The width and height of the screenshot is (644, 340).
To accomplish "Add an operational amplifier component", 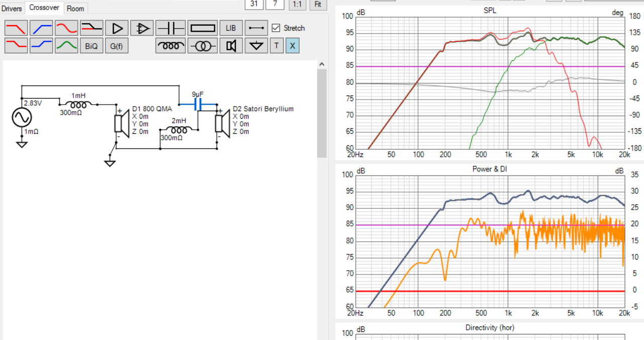I will [142, 28].
